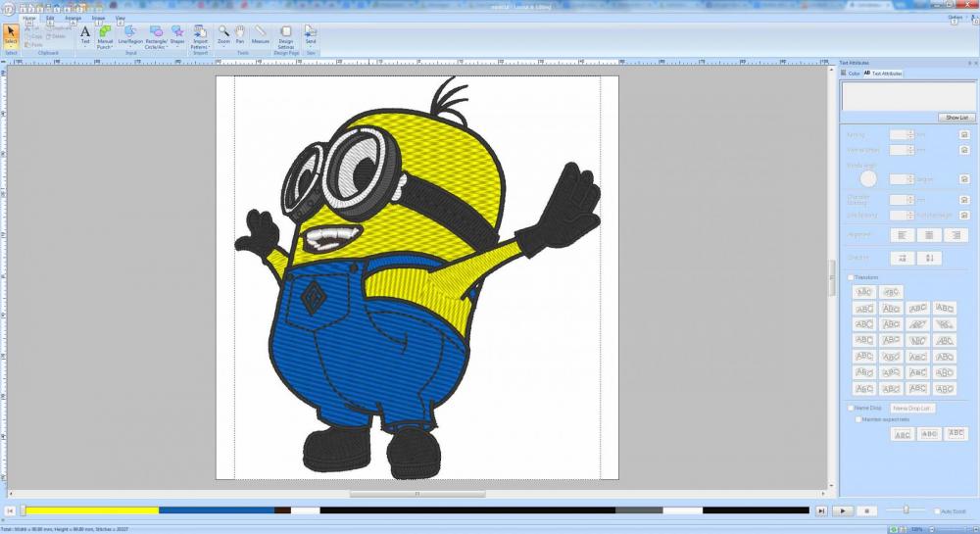
Task: Click the Name Drop List button
Action: point(912,408)
